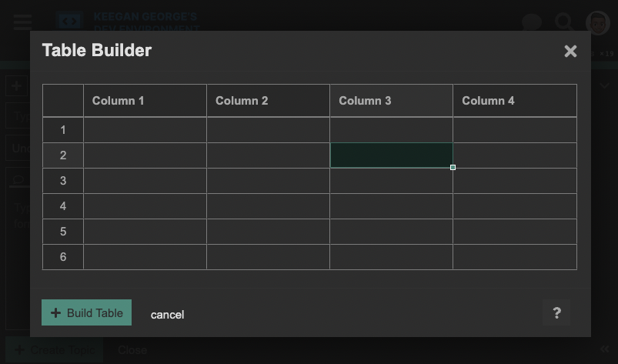Click the cell in row 6 under Column 3
618x364 pixels.
(392, 257)
